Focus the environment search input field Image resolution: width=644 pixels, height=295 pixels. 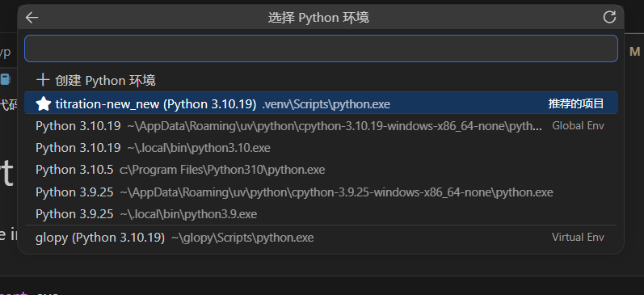coord(321,48)
